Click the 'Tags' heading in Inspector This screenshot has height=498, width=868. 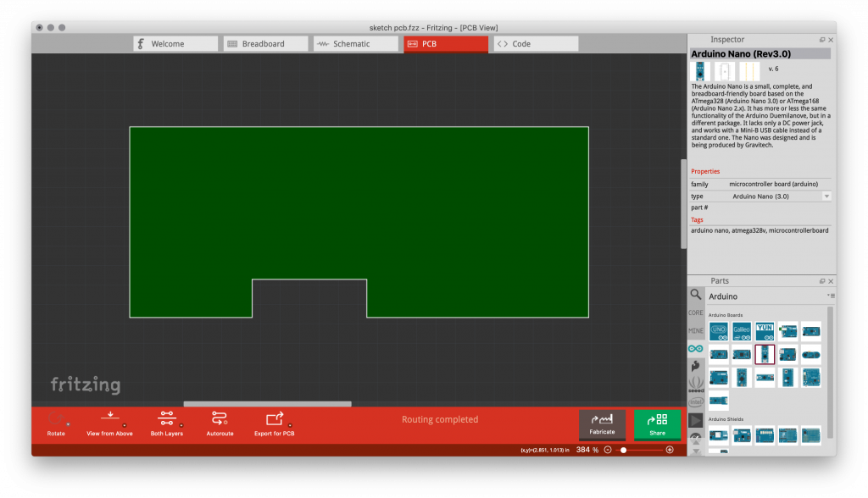[x=697, y=219]
